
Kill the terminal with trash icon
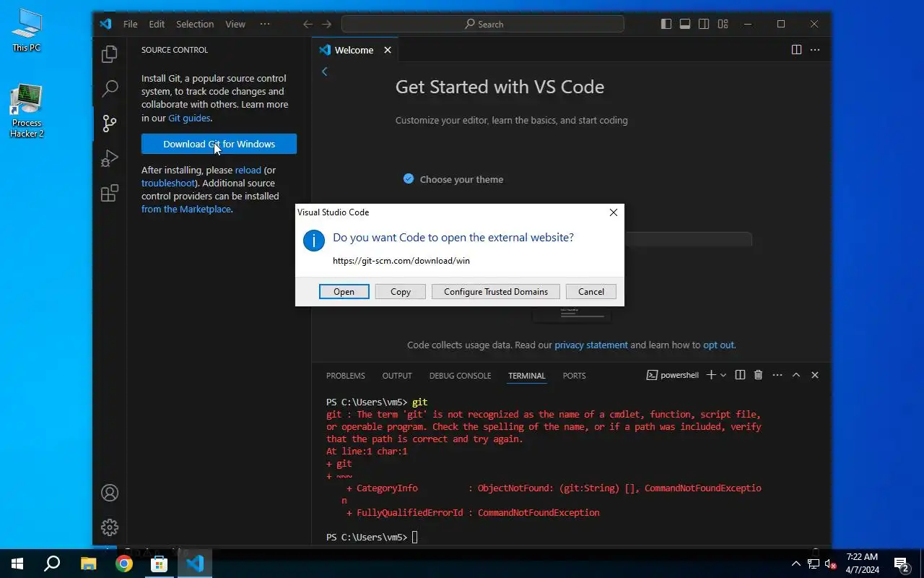coord(758,375)
